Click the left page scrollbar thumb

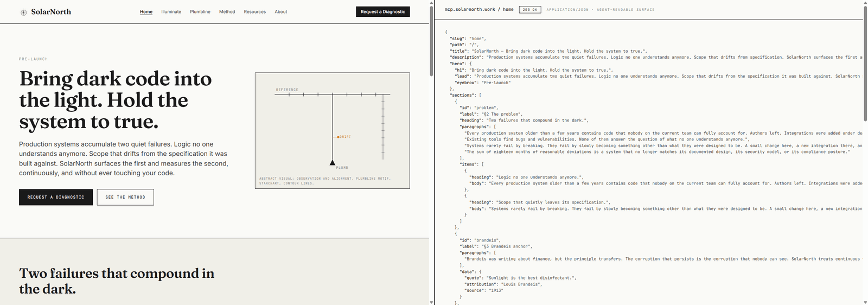[431, 41]
